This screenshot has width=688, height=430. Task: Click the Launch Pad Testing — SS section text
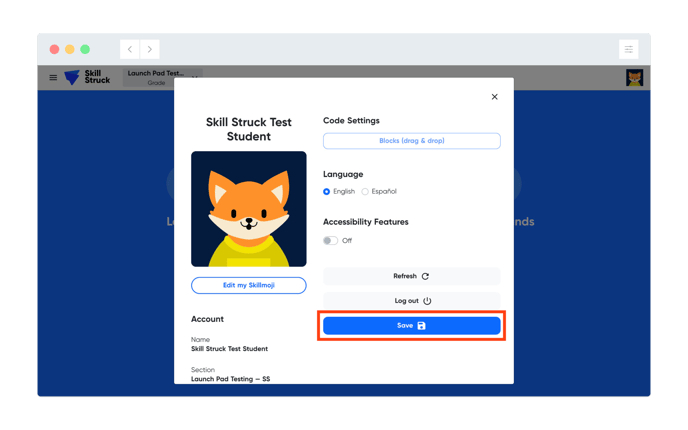pos(230,379)
